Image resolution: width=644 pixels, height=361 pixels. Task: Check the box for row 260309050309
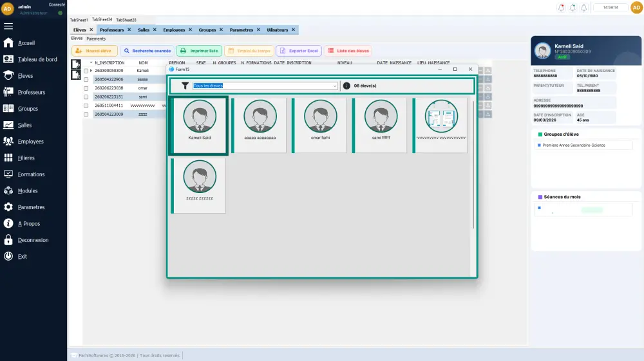(x=86, y=71)
